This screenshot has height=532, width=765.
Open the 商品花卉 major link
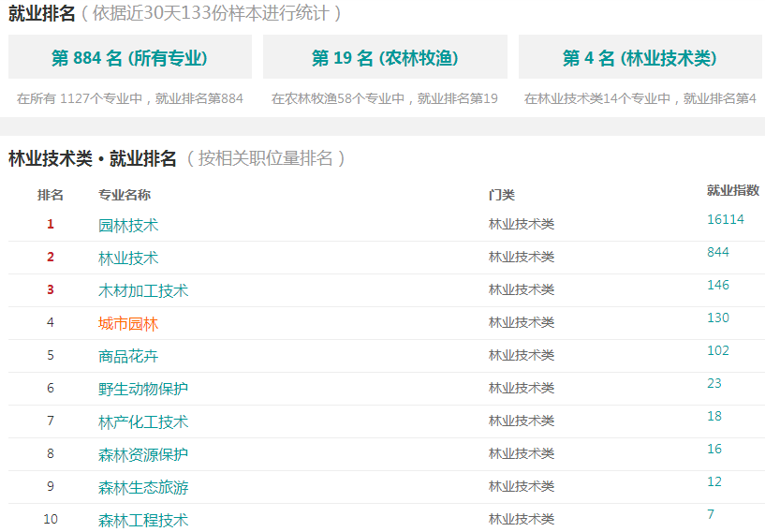point(128,356)
